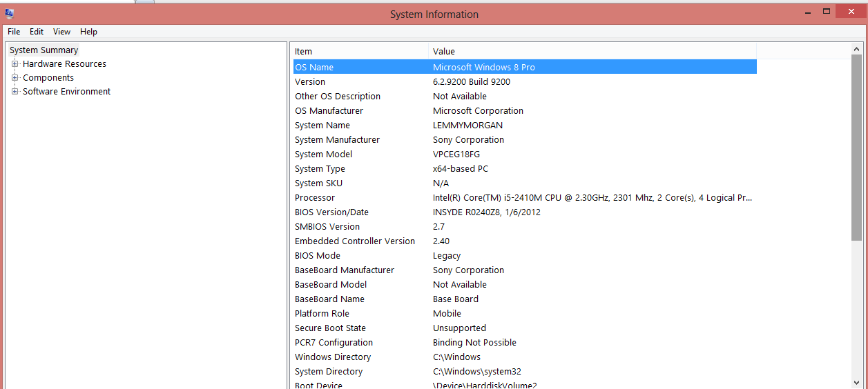Click the value Unsupported
This screenshot has width=868, height=389.
click(x=459, y=328)
